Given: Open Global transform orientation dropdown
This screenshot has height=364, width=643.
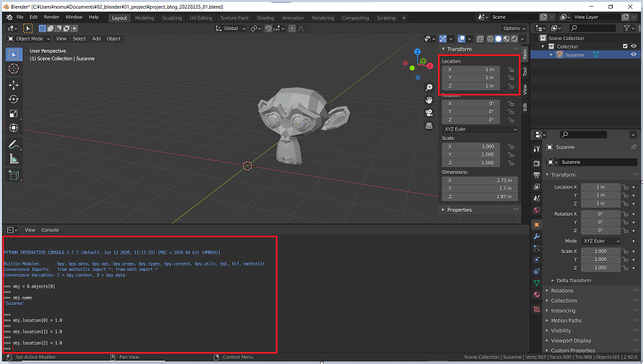Looking at the screenshot, I should [230, 29].
